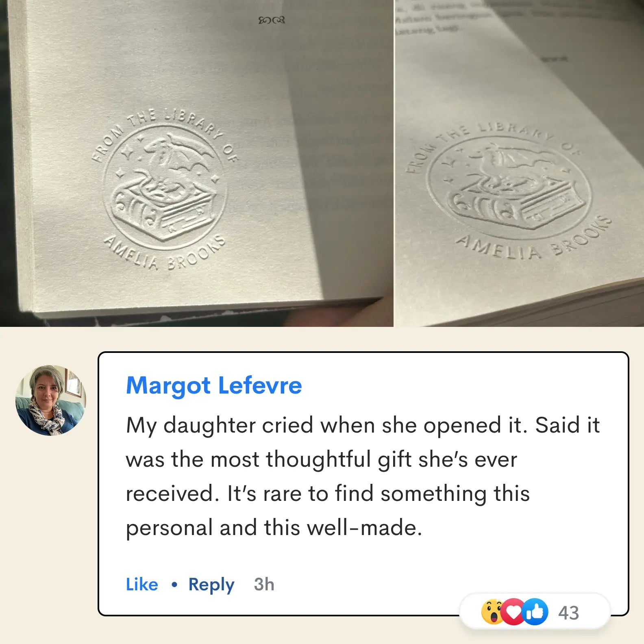This screenshot has width=644, height=644.
Task: Click the red heart reaction icon
Action: 513,611
